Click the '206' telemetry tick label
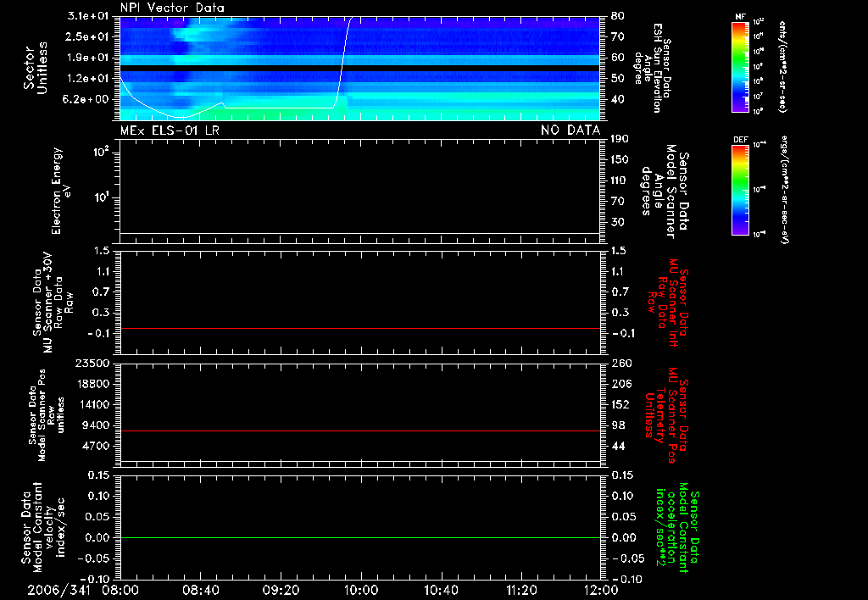Screen dimensions: 868x600 [x=621, y=384]
